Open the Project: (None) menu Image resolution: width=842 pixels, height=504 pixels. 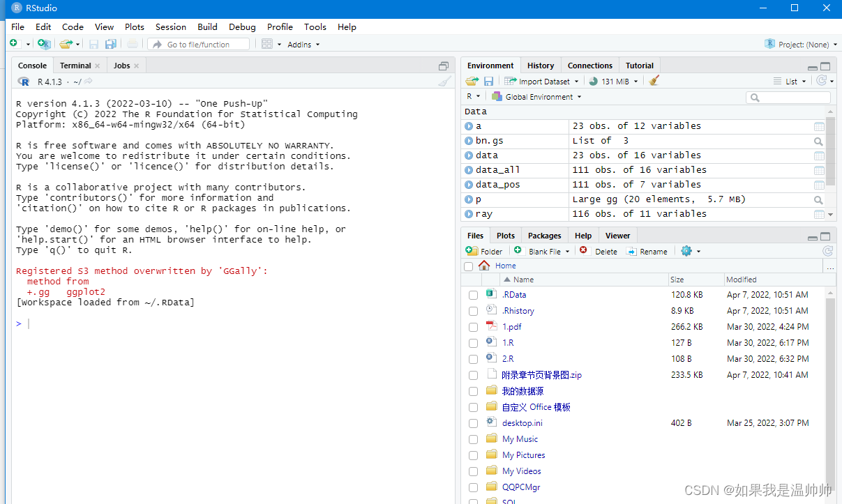point(801,44)
